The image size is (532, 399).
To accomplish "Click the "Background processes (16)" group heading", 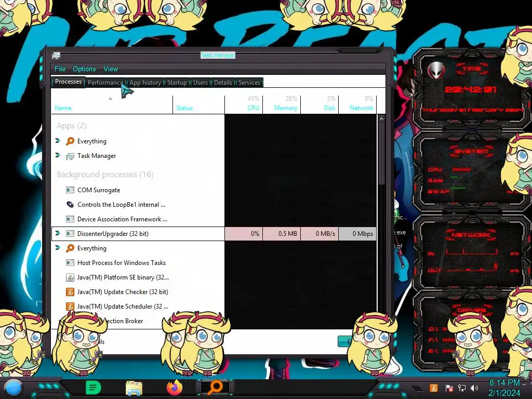I will coord(105,175).
